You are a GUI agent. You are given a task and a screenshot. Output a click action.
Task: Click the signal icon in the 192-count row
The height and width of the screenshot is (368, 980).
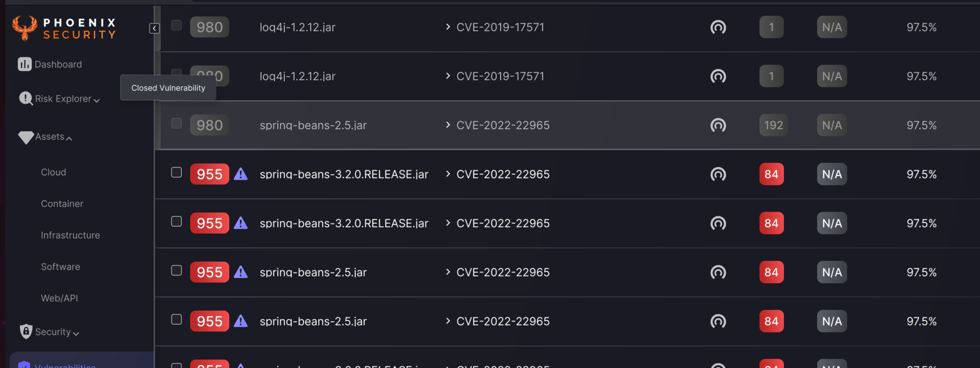coord(718,125)
